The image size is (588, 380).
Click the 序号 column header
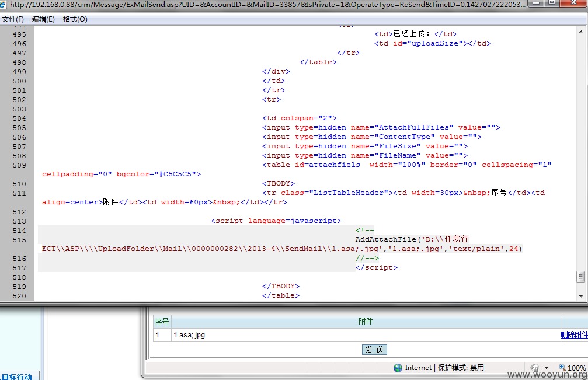click(162, 322)
